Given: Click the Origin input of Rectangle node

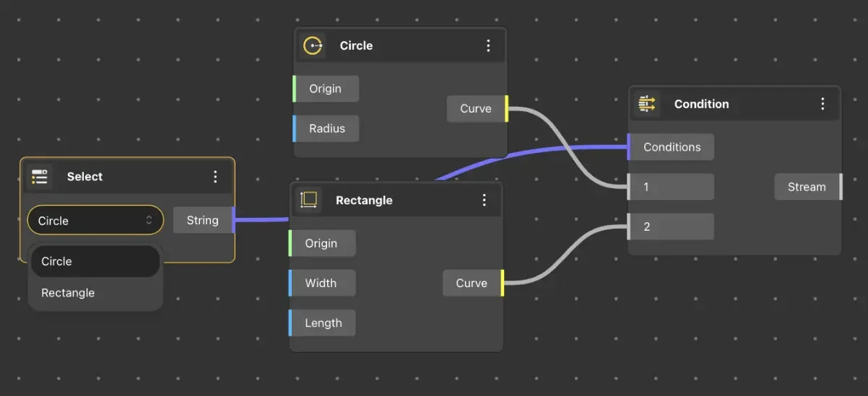Looking at the screenshot, I should (x=322, y=243).
